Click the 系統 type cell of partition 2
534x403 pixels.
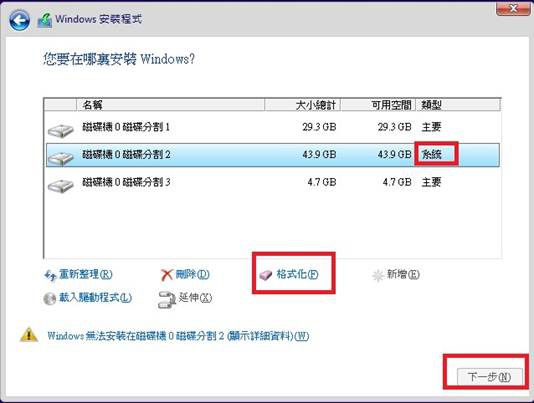431,154
